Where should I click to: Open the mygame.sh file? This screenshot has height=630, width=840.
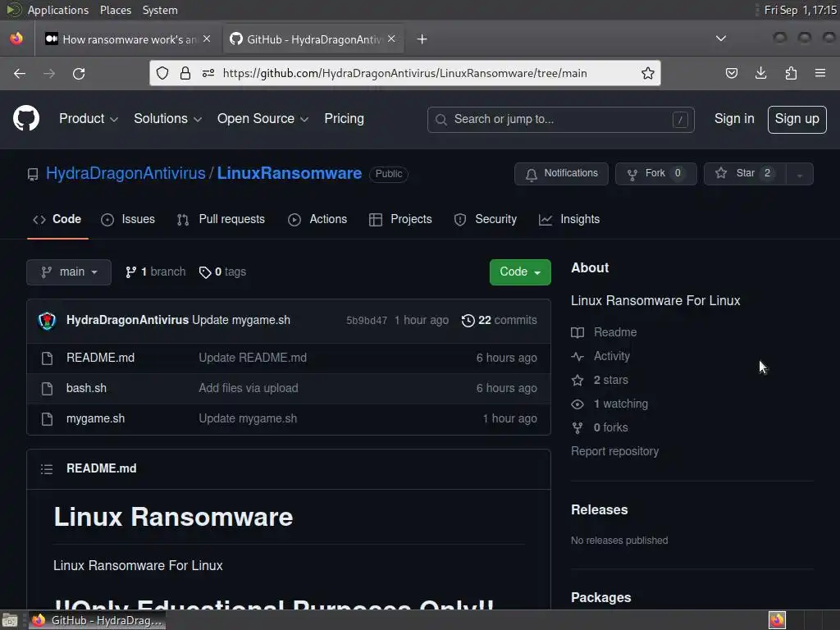(95, 419)
